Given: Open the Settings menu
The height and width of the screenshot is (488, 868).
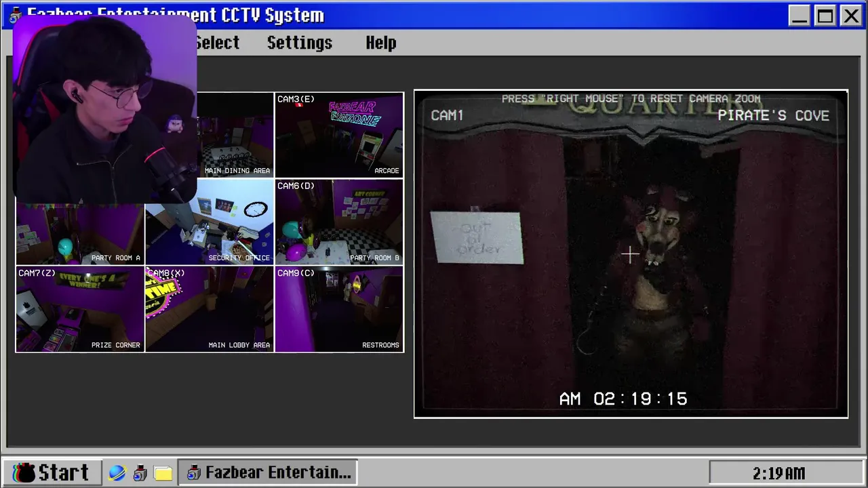Looking at the screenshot, I should [300, 43].
